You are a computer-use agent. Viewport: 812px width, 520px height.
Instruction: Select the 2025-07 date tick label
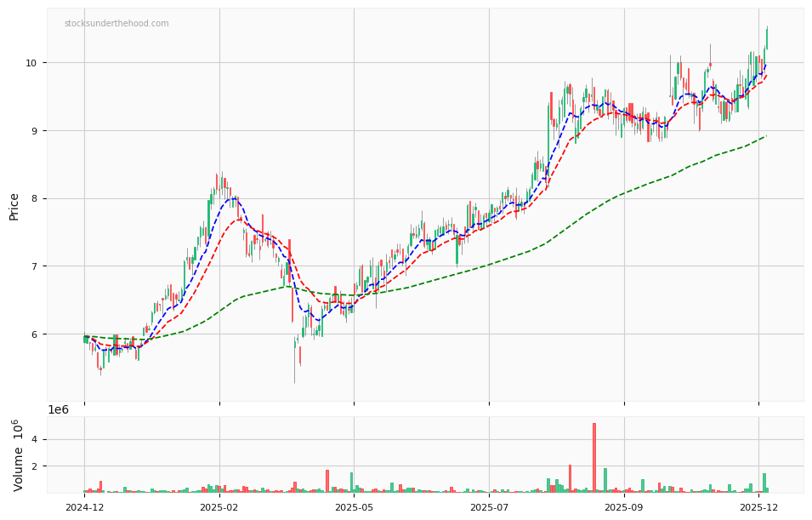pos(489,506)
